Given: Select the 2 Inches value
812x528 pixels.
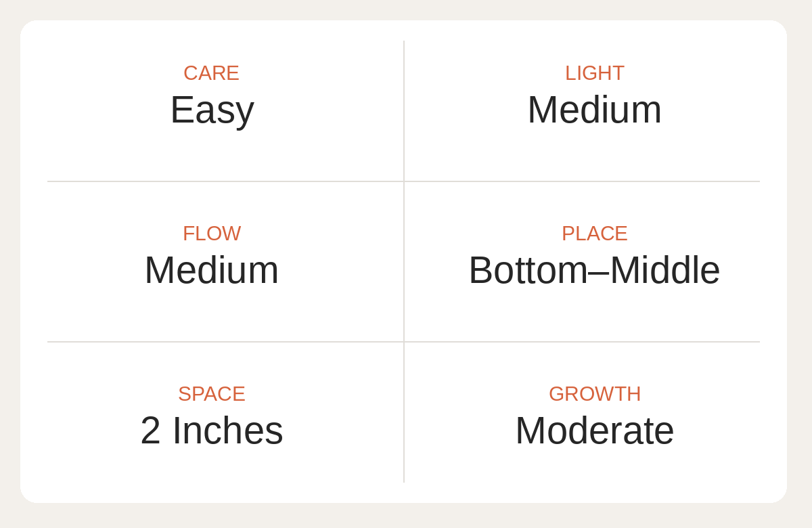Looking at the screenshot, I should click(x=212, y=431).
